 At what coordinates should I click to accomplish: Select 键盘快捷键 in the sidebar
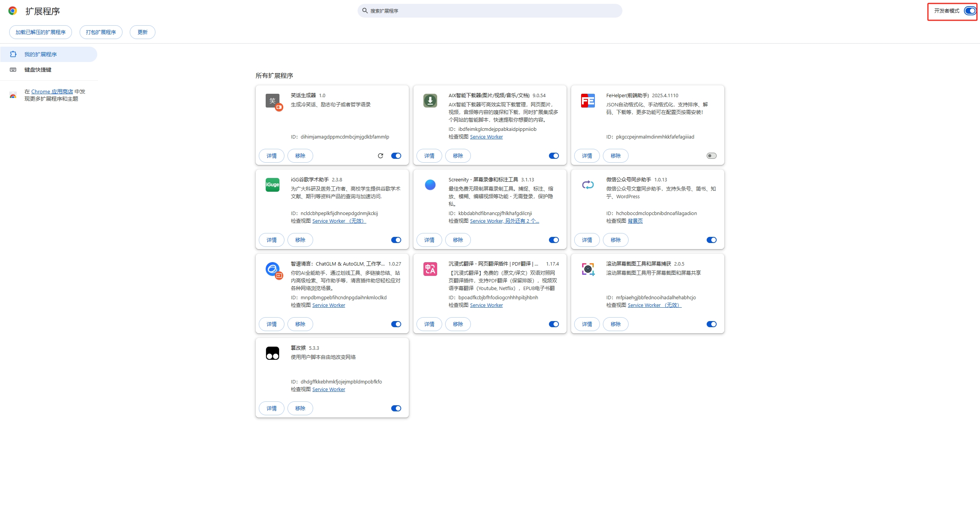tap(38, 70)
